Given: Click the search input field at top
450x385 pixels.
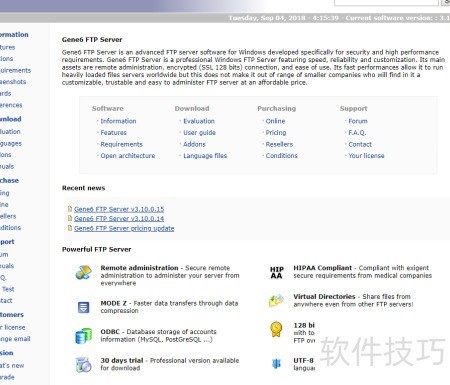Looking at the screenshot, I should point(386,2).
